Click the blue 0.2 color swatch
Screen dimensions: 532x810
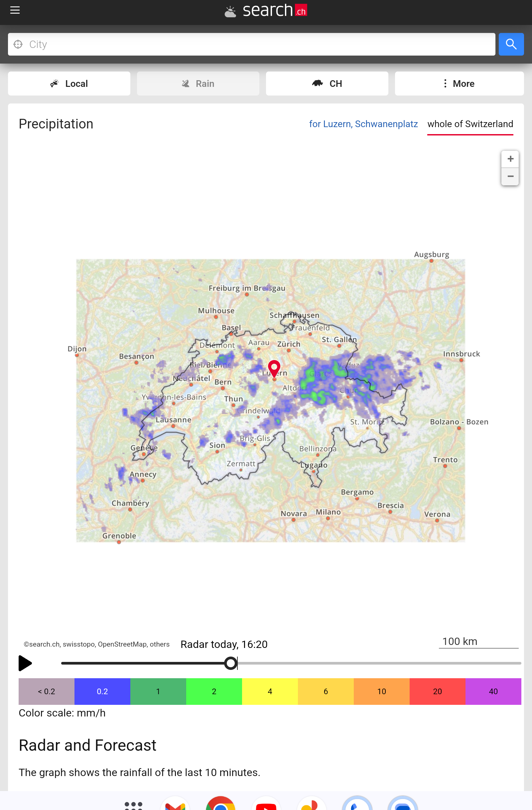point(102,691)
